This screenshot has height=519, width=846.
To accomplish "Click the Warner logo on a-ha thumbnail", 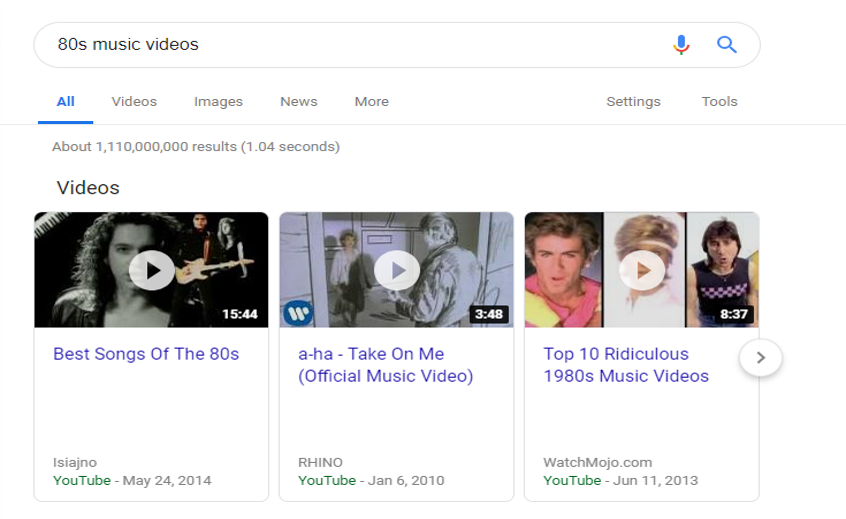I will click(x=298, y=313).
